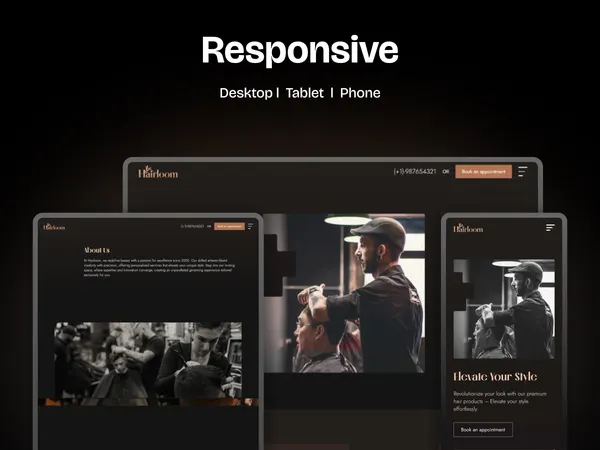Screen dimensions: 600x450
Task: Click phone outlined Book an appointment button
Action: click(483, 430)
